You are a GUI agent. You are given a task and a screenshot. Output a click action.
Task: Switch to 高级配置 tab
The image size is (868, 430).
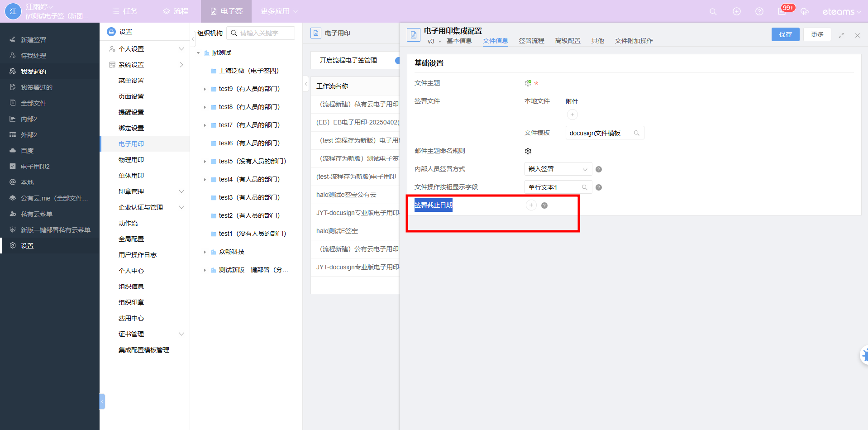(568, 41)
